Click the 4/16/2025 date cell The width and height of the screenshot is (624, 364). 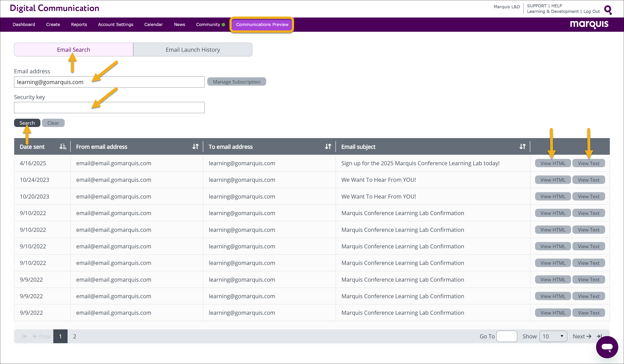point(33,163)
